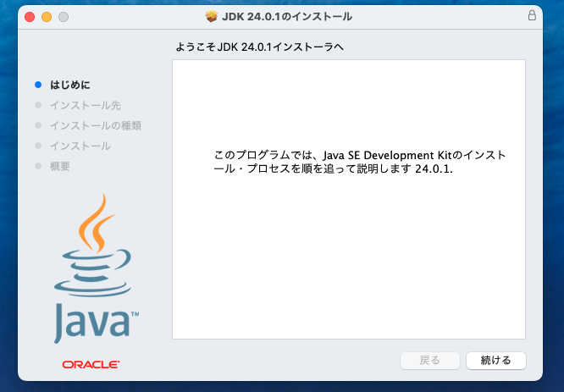Image resolution: width=564 pixels, height=392 pixels.
Task: Click the lock icon in title bar
Action: pyautogui.click(x=532, y=15)
